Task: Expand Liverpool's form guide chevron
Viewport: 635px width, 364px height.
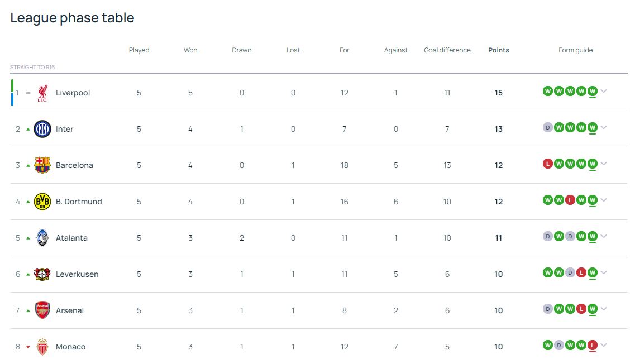Action: tap(604, 91)
